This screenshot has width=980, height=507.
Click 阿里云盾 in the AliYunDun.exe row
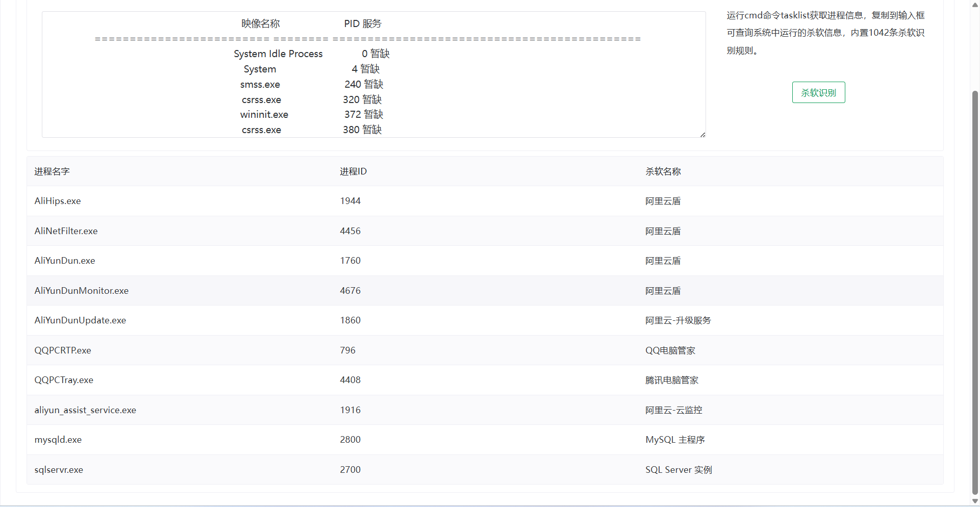click(x=663, y=261)
